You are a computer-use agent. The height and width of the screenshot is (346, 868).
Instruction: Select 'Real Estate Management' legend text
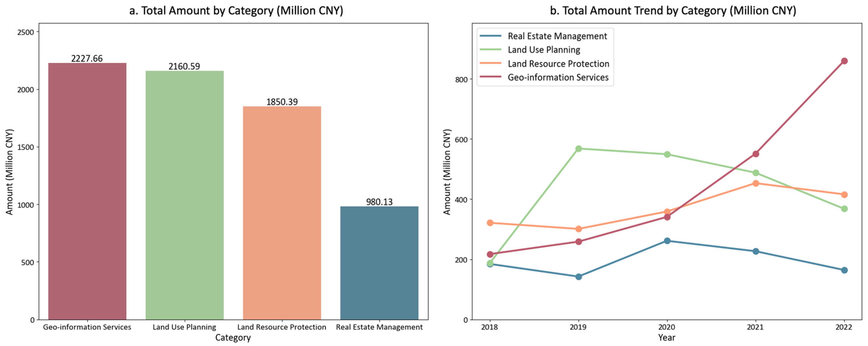tap(557, 36)
